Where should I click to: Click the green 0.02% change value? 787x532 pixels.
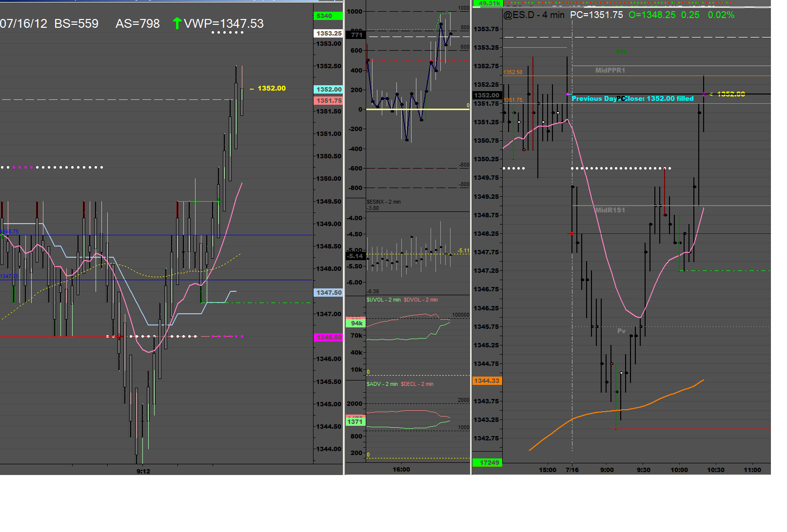(721, 15)
